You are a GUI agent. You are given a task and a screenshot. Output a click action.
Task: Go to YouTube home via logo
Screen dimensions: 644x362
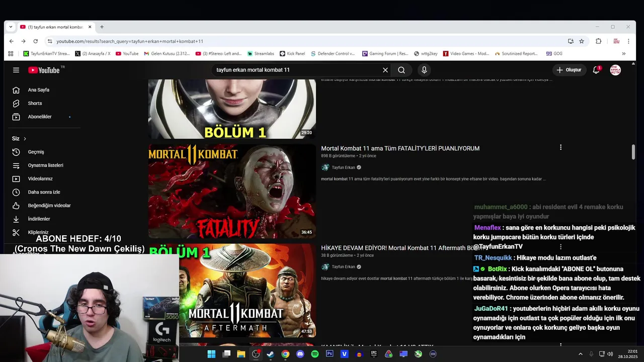click(44, 70)
